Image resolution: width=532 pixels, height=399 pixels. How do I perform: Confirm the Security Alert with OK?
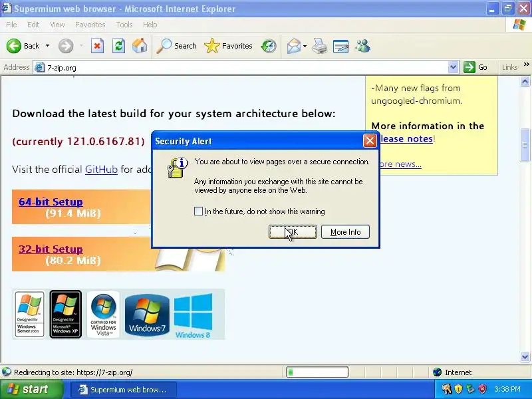coord(293,231)
